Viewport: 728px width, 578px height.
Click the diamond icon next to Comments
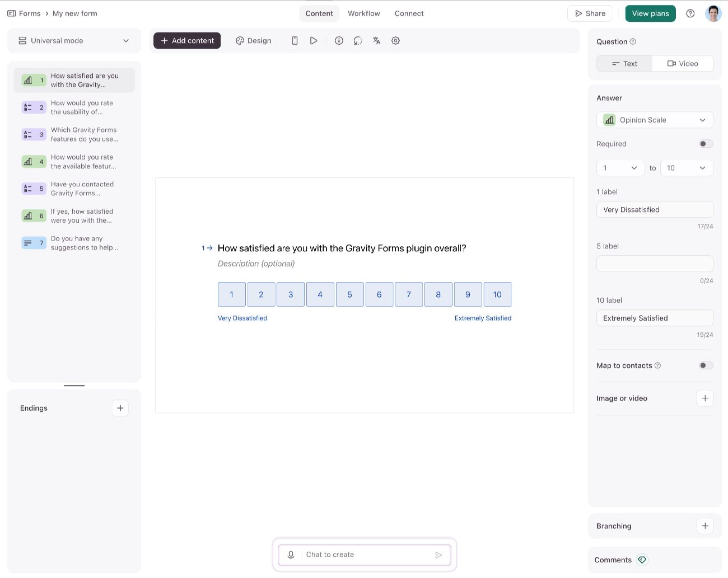pyautogui.click(x=642, y=560)
